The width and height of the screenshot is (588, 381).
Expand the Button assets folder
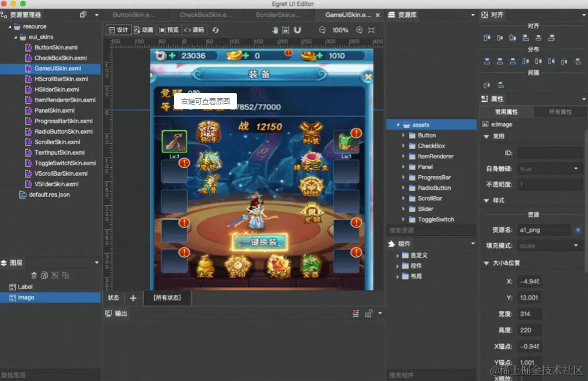pos(403,135)
